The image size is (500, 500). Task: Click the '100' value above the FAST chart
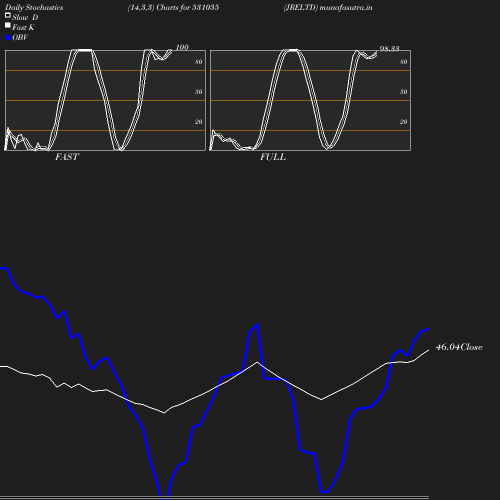click(x=182, y=47)
